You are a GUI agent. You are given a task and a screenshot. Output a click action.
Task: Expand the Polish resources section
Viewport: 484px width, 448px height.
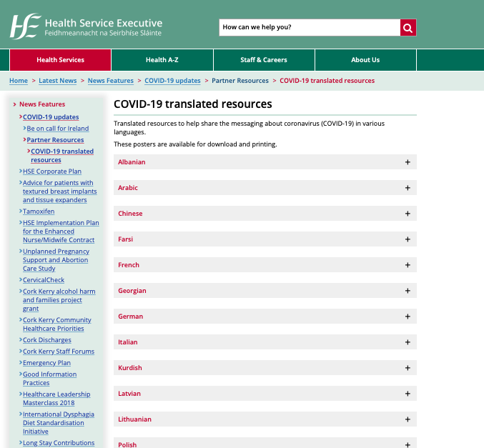(265, 443)
